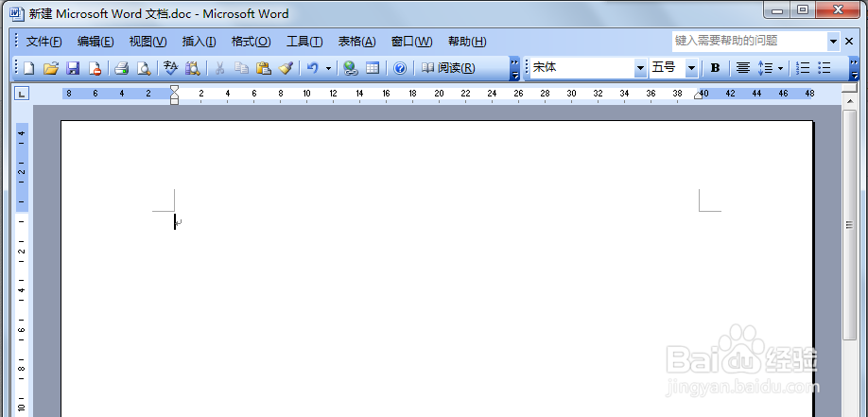868x417 pixels.
Task: Open the 插入(I) menu
Action: coord(200,42)
